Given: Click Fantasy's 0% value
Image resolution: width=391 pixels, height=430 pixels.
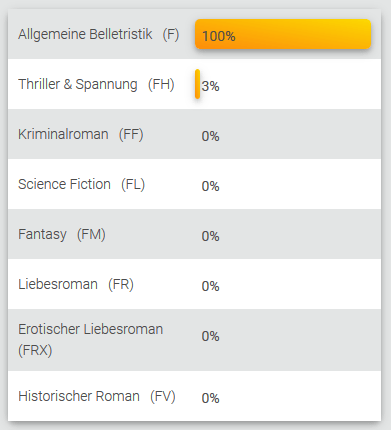Looking at the screenshot, I should (210, 236).
